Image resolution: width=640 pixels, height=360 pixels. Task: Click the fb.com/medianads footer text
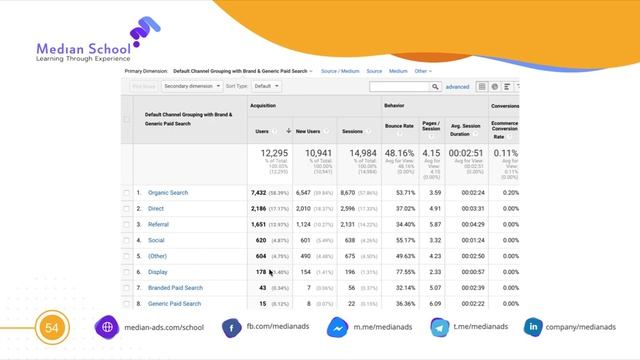278,327
